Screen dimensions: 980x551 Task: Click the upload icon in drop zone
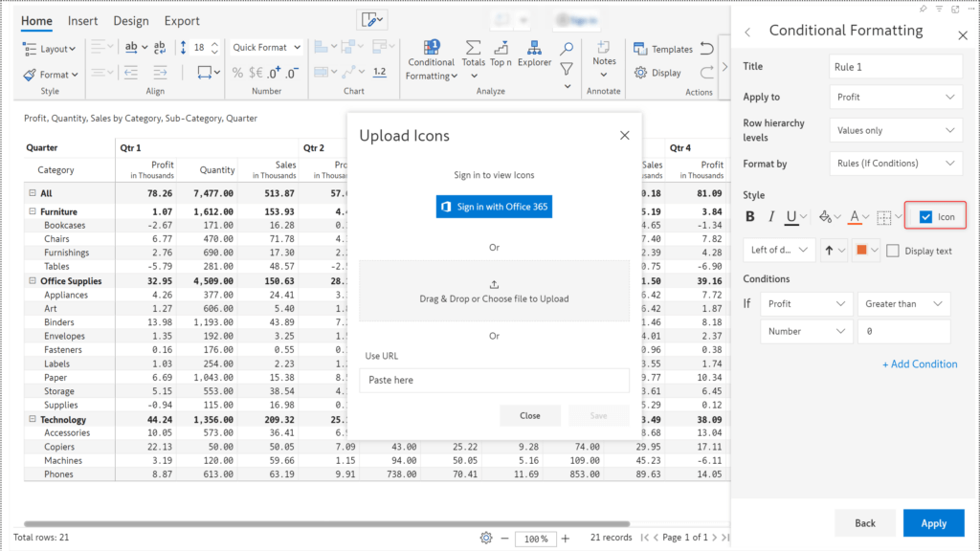pos(494,284)
